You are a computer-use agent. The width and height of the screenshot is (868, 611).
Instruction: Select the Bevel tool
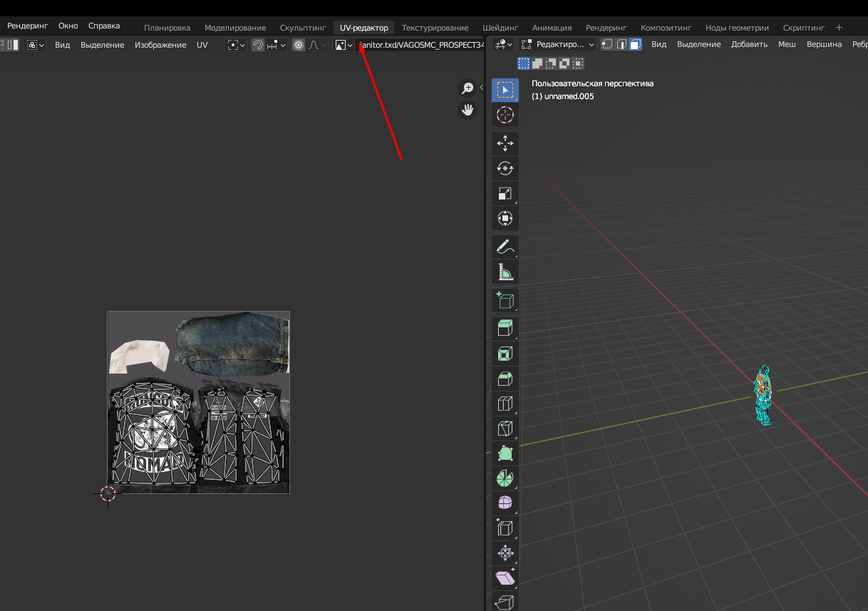coord(505,379)
